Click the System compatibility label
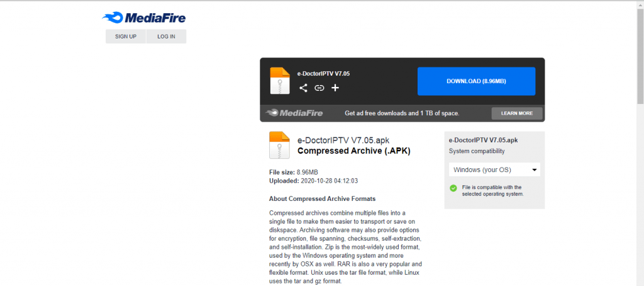Viewport: 644px width, 286px height. (x=477, y=151)
